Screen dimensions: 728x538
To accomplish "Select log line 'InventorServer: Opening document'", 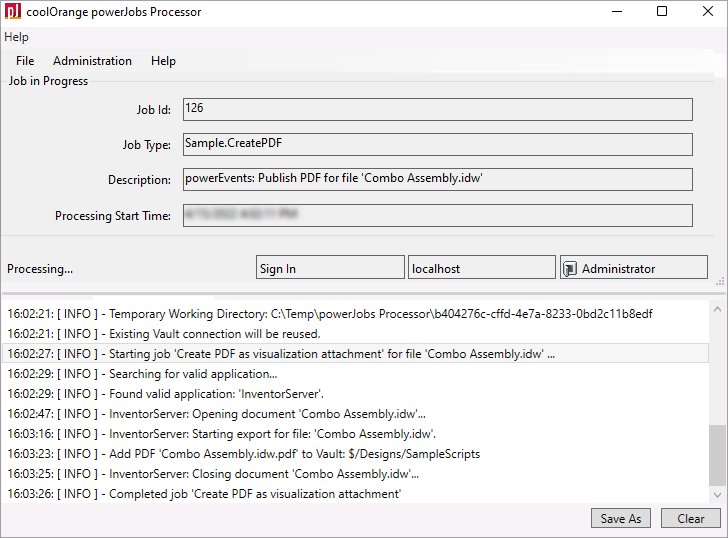I will [356, 414].
